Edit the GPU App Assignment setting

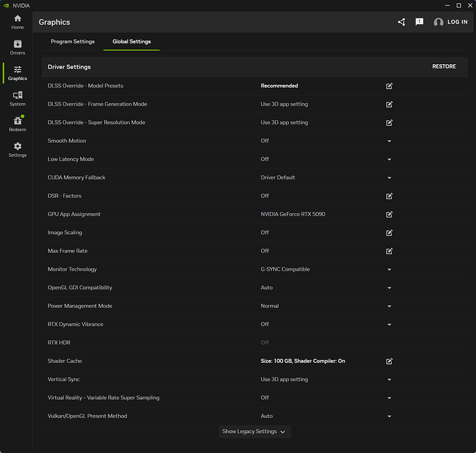click(389, 215)
